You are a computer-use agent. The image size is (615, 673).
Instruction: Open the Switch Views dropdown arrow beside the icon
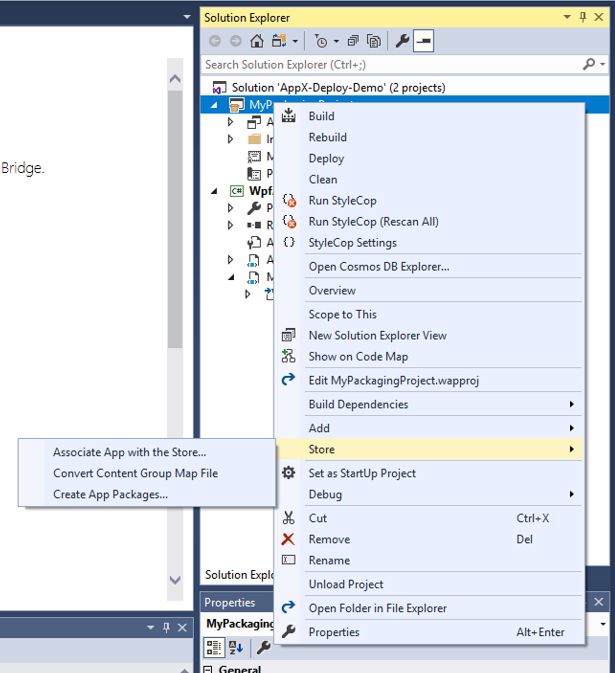pos(295,42)
